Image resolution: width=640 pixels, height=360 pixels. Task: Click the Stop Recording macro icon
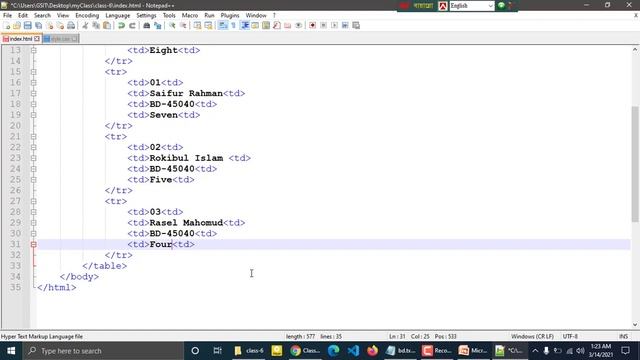click(323, 25)
